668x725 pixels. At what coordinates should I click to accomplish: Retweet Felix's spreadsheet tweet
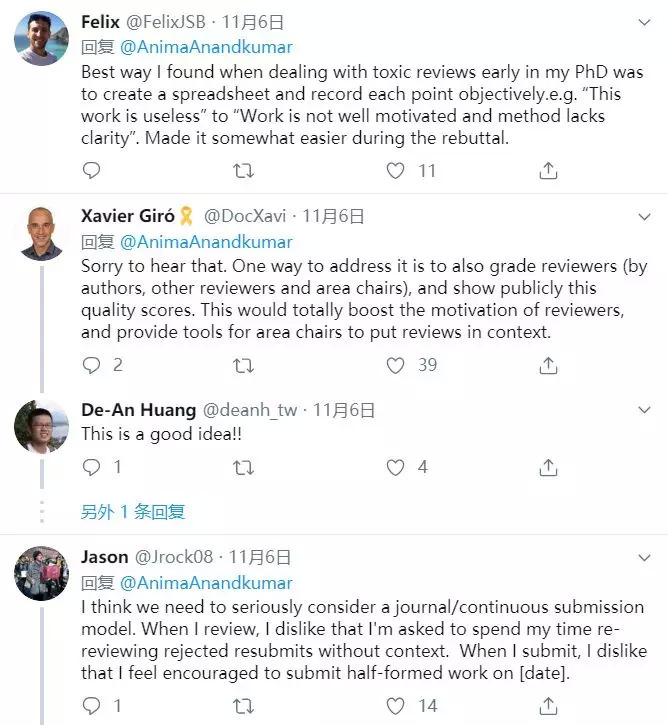click(x=243, y=171)
